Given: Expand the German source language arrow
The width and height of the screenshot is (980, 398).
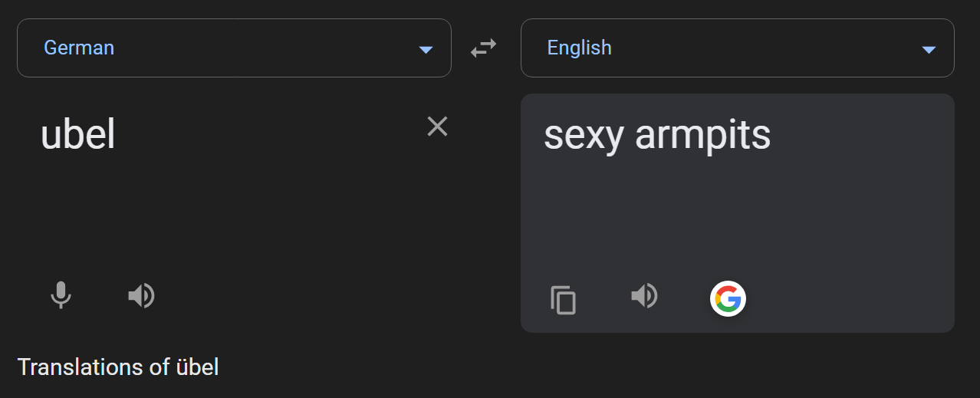Looking at the screenshot, I should (426, 50).
